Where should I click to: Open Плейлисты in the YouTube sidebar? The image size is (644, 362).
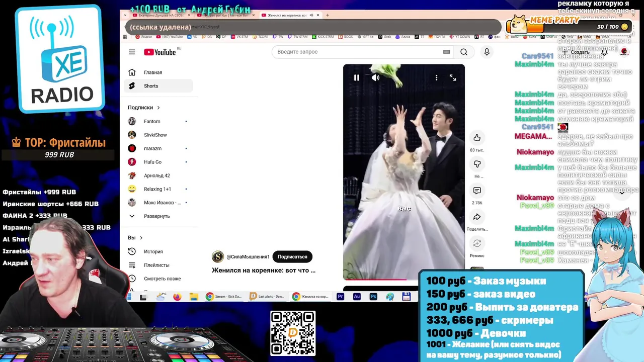(156, 265)
